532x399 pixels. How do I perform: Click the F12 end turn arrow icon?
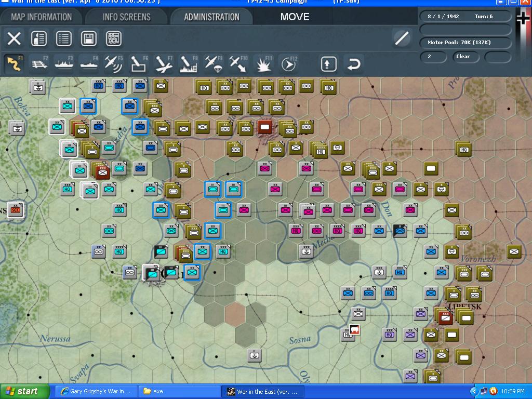[288, 64]
